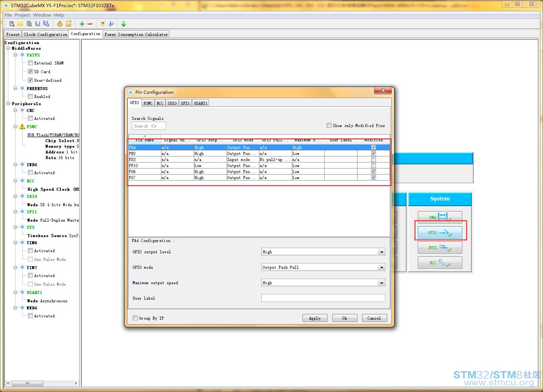Check the Group By IP checkbox
This screenshot has width=543, height=392.
135,318
